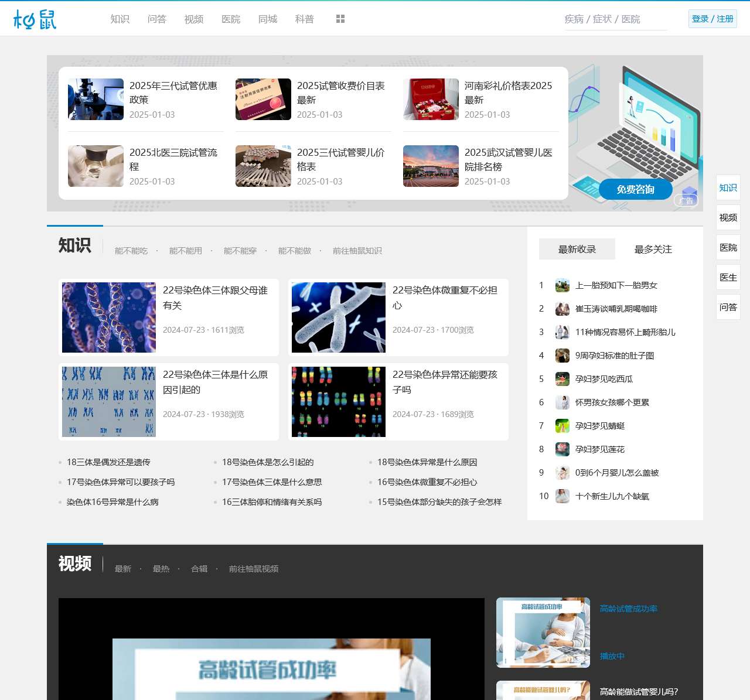Open the grid menu icon in navigation

(x=340, y=19)
